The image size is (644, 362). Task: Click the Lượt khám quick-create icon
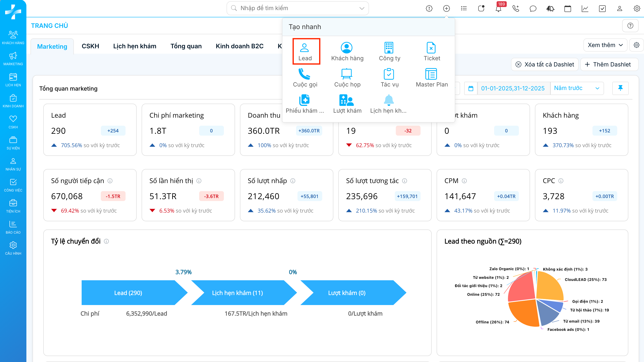click(347, 100)
